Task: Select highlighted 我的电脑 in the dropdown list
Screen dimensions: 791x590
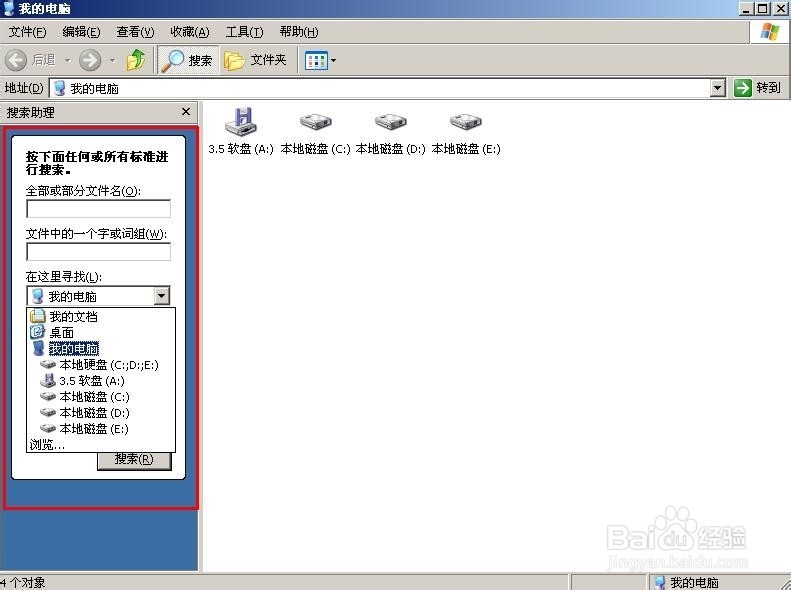Action: (x=101, y=348)
